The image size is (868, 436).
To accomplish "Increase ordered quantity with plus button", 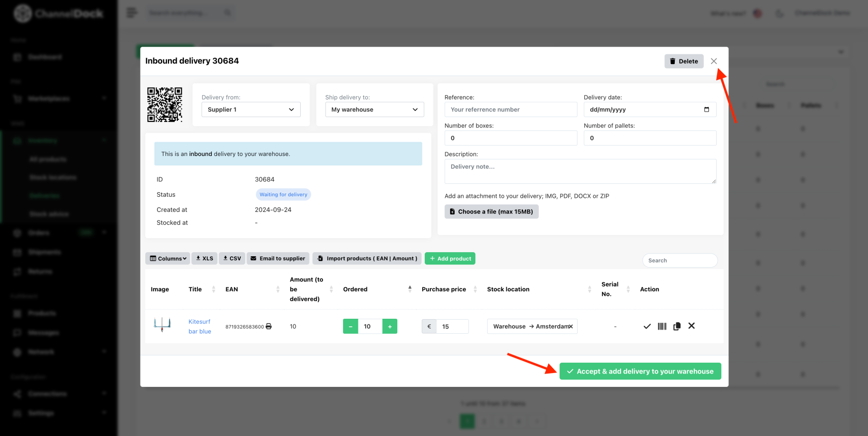I will pyautogui.click(x=390, y=326).
